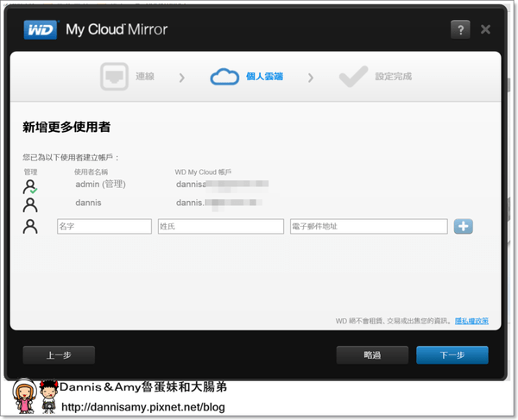
Task: Continue with the 下一步 button
Action: tap(452, 355)
